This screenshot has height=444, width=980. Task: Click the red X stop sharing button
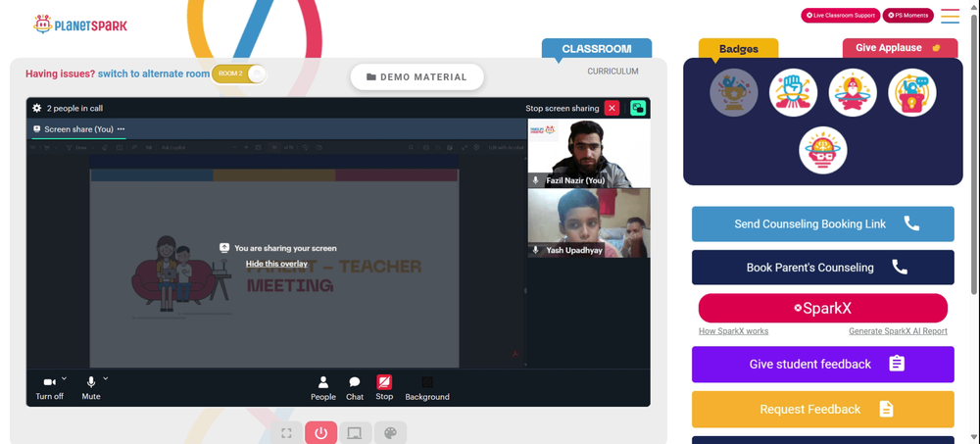point(612,108)
